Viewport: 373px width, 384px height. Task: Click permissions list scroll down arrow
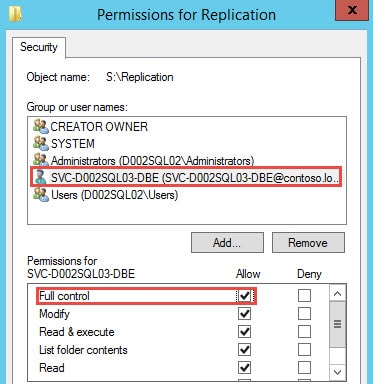337,372
